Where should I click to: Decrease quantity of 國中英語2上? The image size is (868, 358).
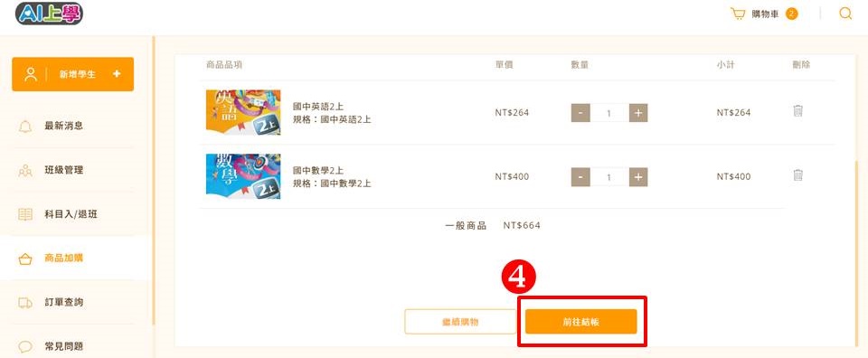point(580,113)
